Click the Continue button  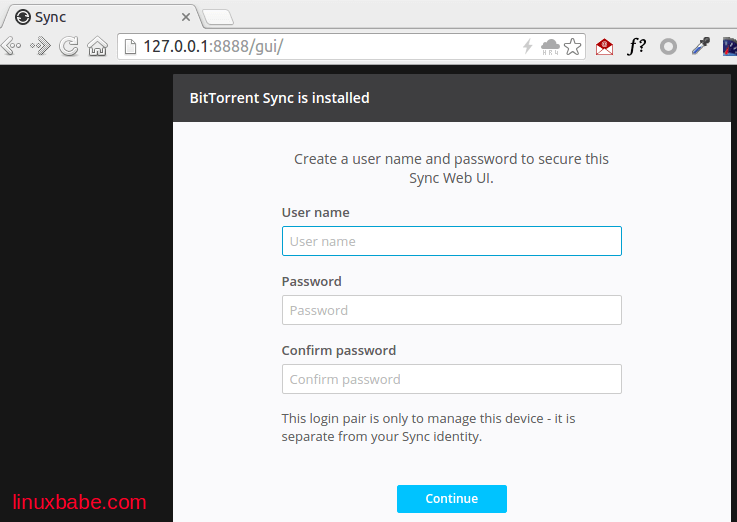451,498
